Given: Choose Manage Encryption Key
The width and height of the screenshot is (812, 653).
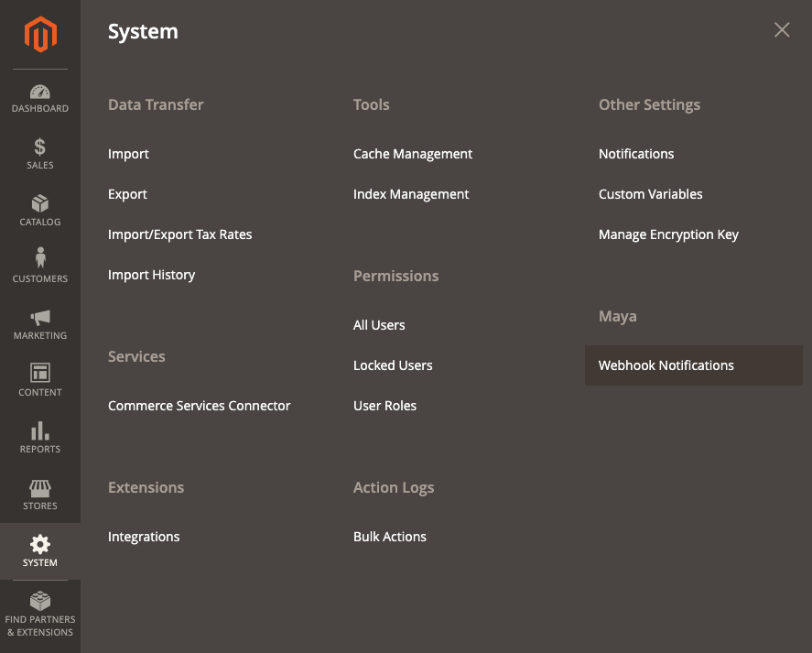Looking at the screenshot, I should [x=668, y=234].
